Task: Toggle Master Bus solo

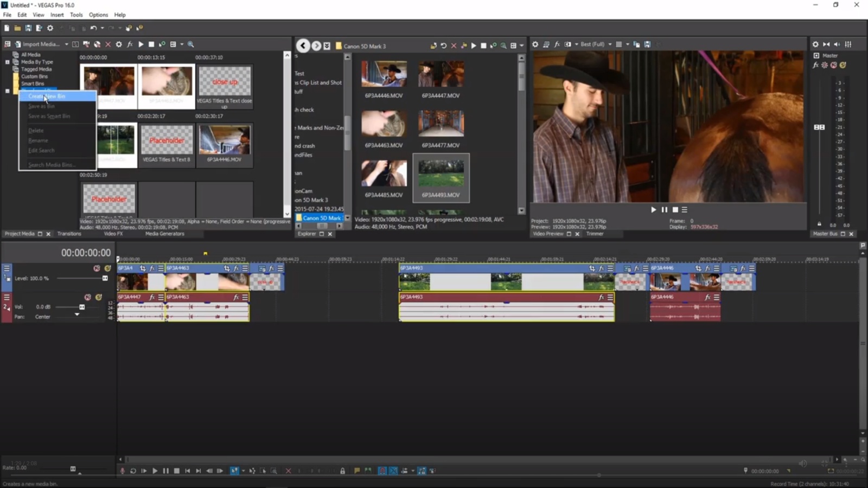Action: 843,65
